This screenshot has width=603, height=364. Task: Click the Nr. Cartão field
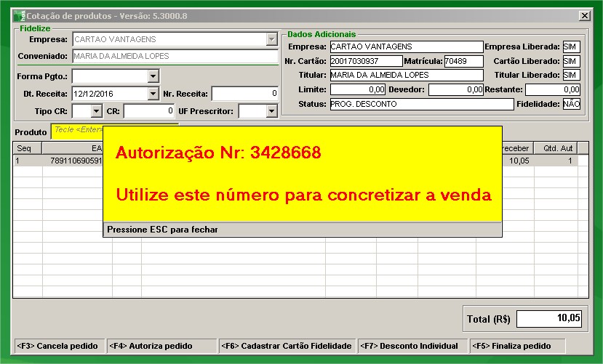pos(365,61)
